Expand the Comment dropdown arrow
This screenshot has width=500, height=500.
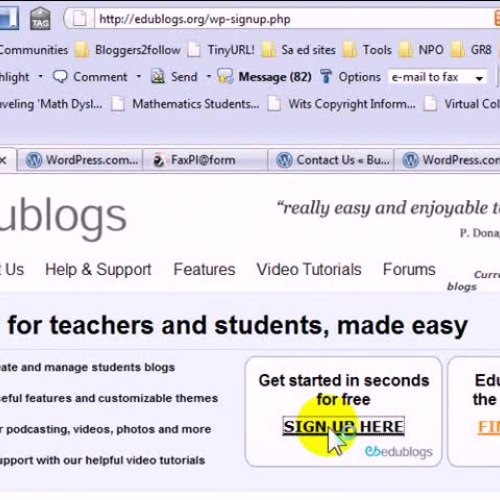(x=139, y=77)
